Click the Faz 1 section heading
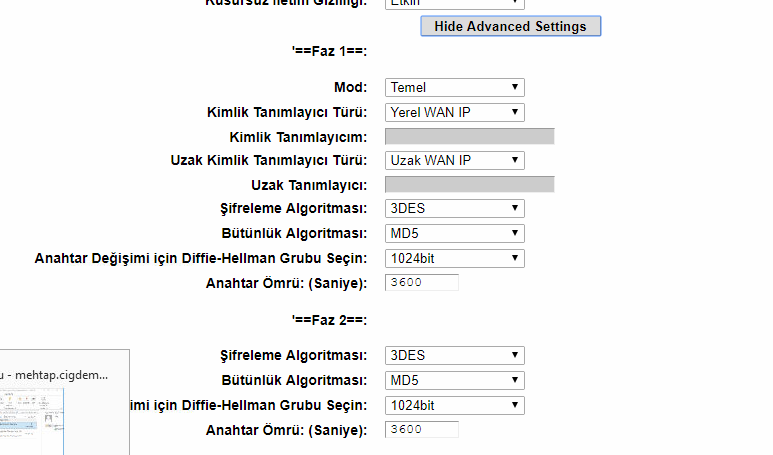773x455 pixels. [328, 48]
